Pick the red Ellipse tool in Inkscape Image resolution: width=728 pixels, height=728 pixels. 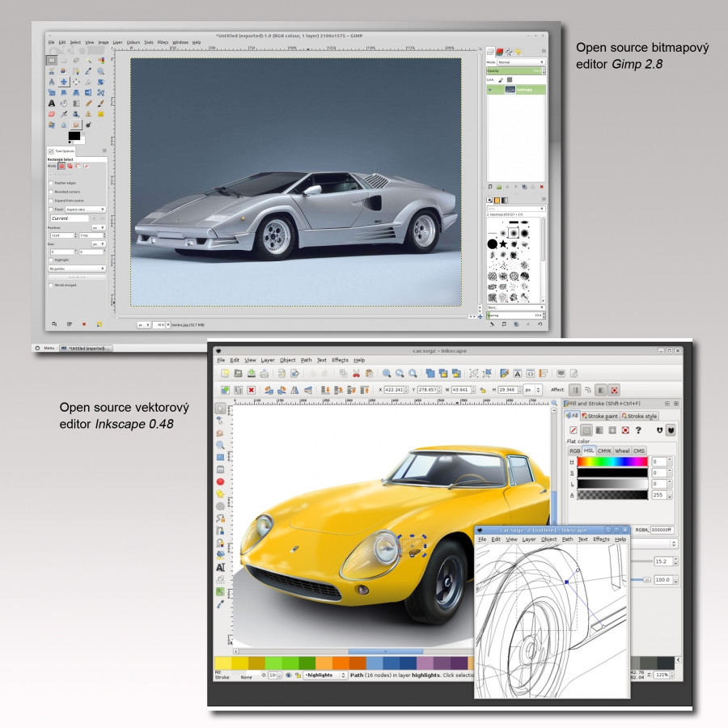tap(220, 482)
